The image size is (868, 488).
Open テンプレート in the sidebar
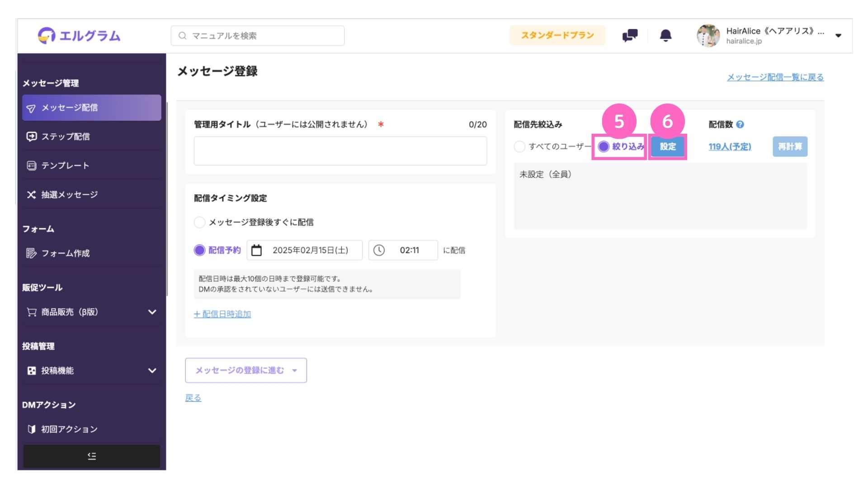92,165
